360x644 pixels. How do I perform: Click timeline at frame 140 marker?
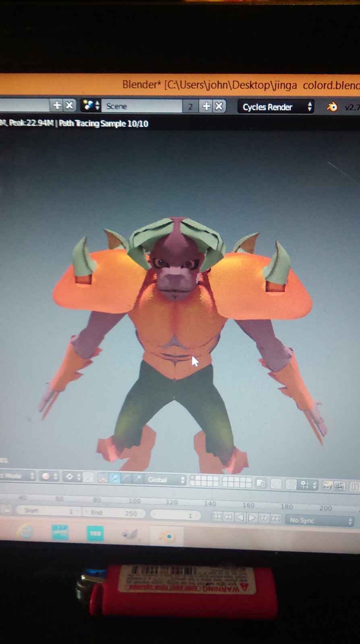click(210, 503)
